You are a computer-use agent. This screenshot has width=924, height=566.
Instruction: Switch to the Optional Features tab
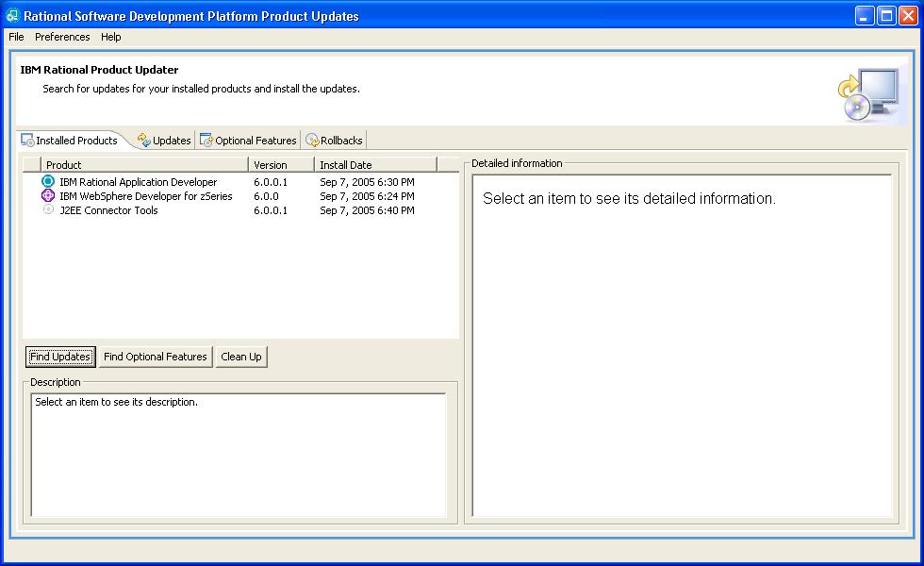click(256, 141)
